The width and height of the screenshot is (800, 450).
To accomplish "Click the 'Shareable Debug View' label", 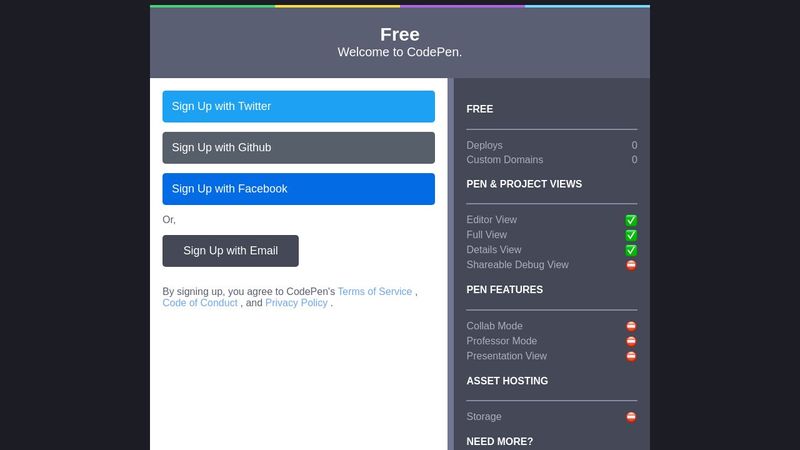I will click(517, 265).
